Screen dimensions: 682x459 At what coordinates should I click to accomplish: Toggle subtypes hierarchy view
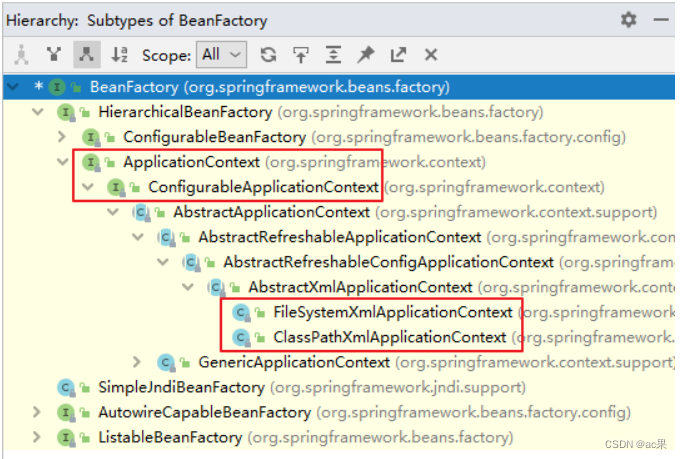(x=87, y=55)
